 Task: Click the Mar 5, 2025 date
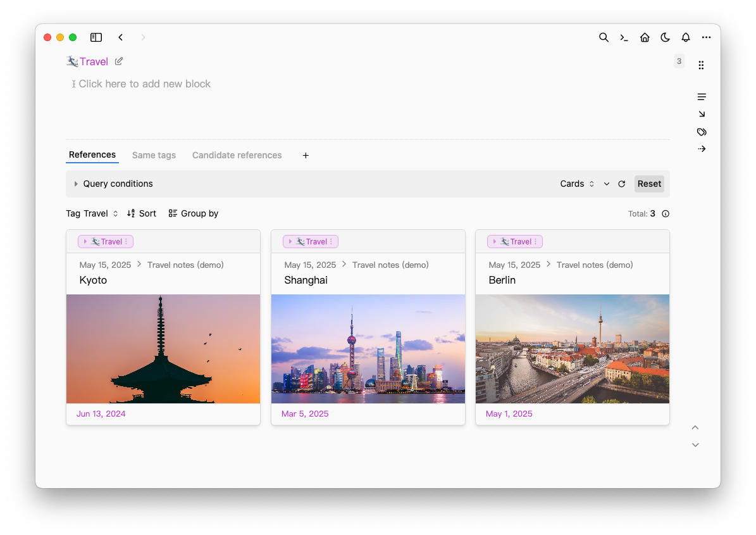pos(305,414)
